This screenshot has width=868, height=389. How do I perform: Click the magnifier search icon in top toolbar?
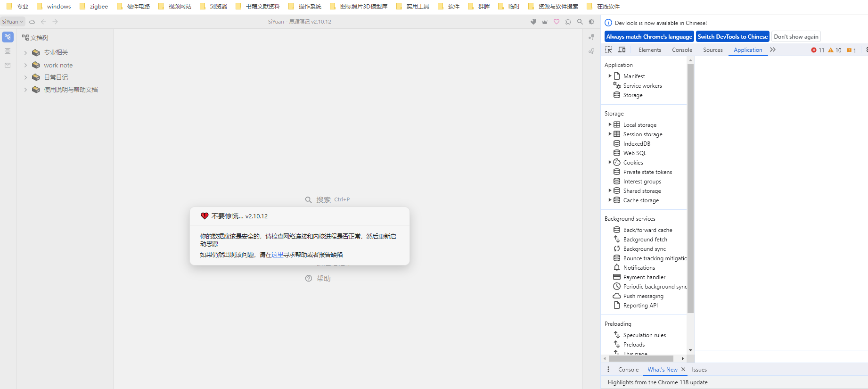coord(580,22)
